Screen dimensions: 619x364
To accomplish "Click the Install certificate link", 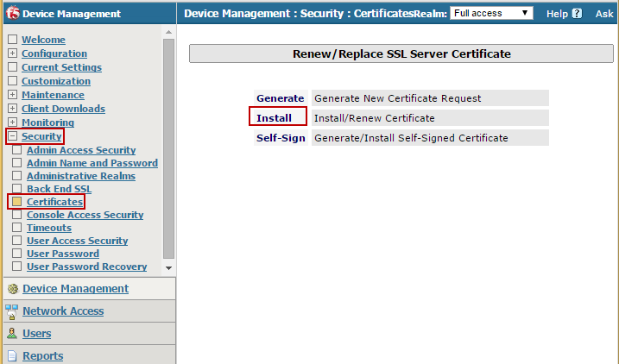I will 274,117.
